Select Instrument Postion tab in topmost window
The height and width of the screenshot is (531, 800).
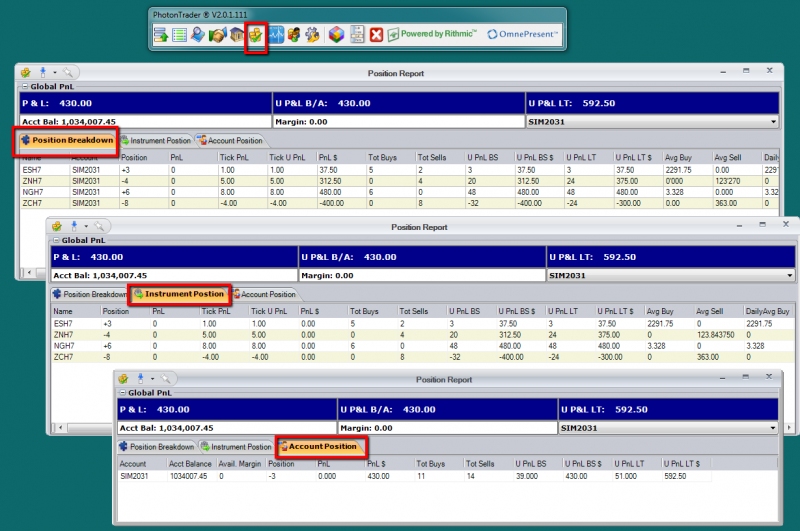click(x=156, y=140)
